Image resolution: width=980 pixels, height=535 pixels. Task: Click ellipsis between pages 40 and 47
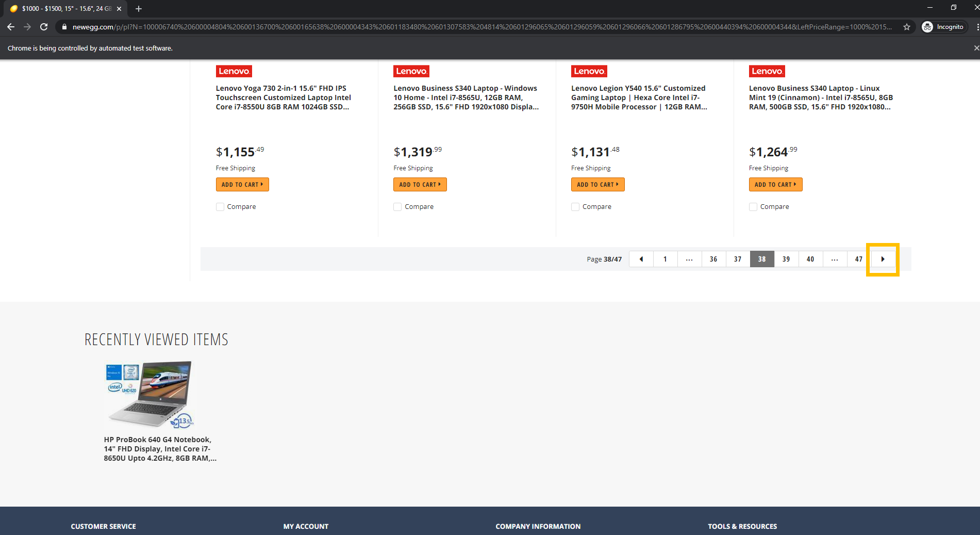[x=835, y=259]
